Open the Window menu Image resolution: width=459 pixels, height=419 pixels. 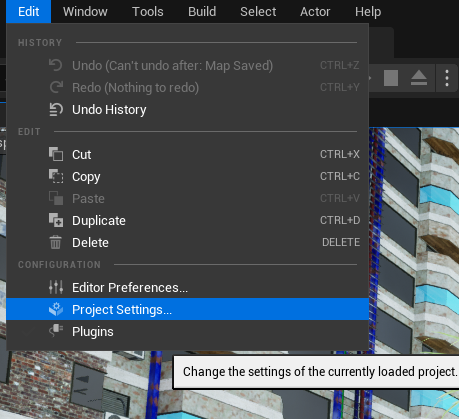click(x=85, y=12)
